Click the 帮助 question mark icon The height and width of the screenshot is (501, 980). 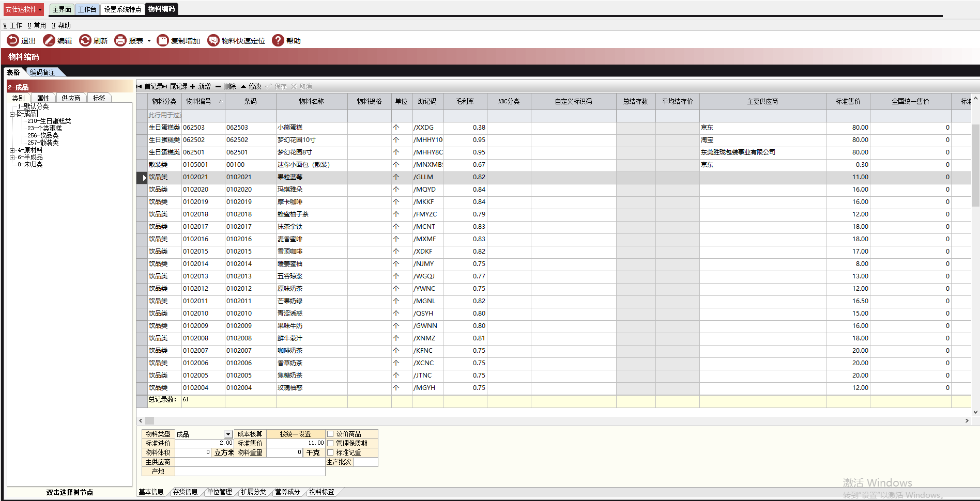tap(278, 40)
